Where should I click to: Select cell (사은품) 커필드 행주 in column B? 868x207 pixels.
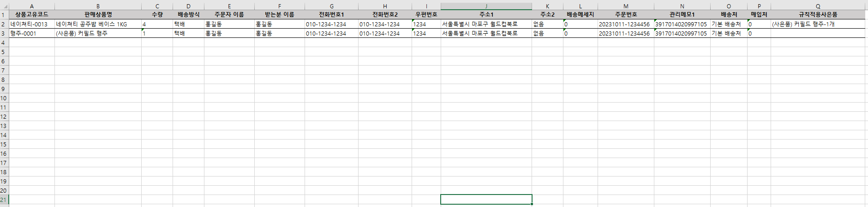[98, 33]
